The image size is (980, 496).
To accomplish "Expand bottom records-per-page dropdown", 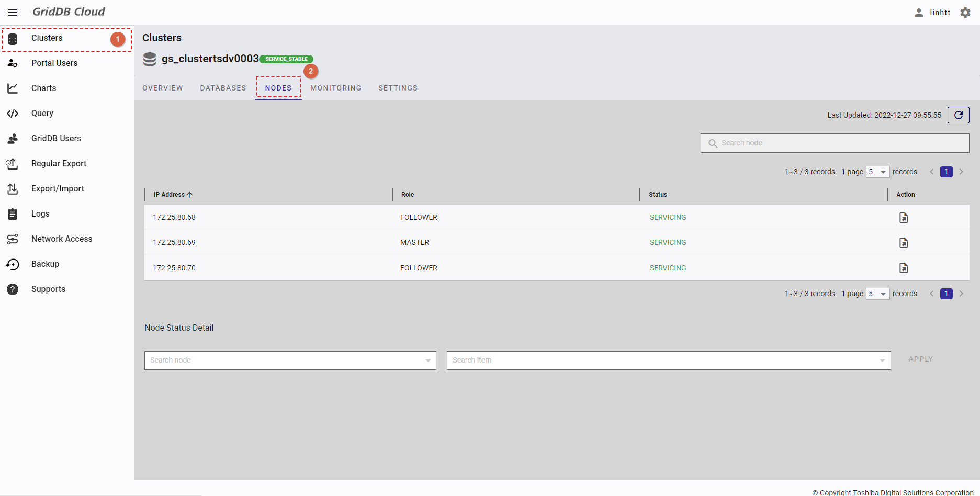I will (x=877, y=294).
